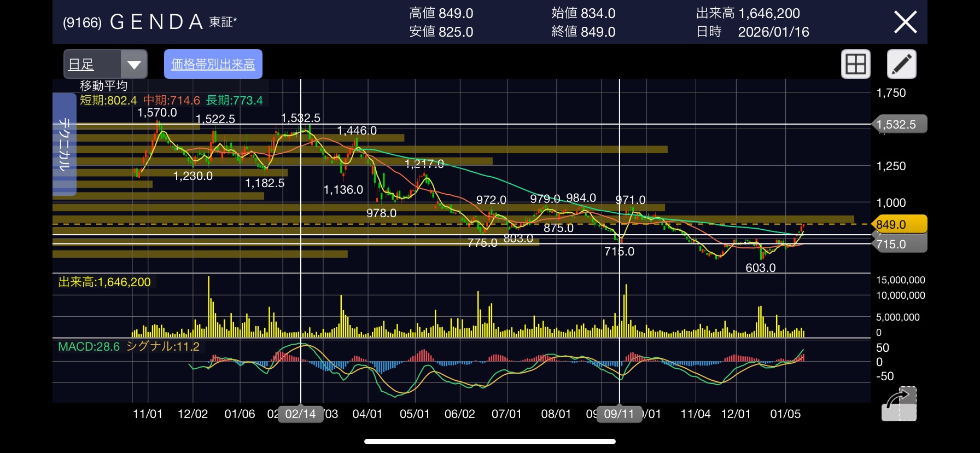This screenshot has width=980, height=453.
Task: Tap the rotate screen orientation icon
Action: (899, 404)
